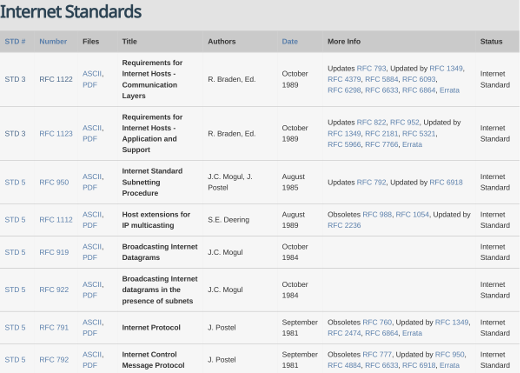
Task: Open RFC 792 in Number column
Action: click(54, 360)
